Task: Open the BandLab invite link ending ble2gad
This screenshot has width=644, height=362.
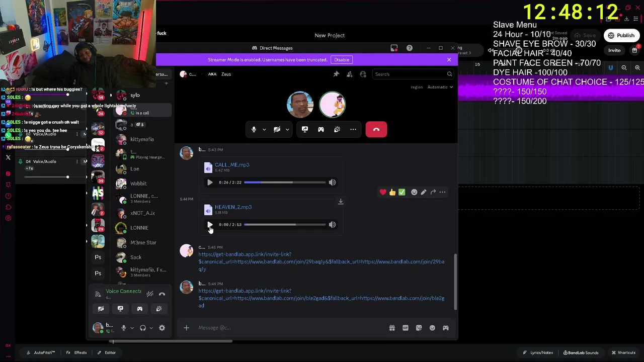Action: pos(321,298)
